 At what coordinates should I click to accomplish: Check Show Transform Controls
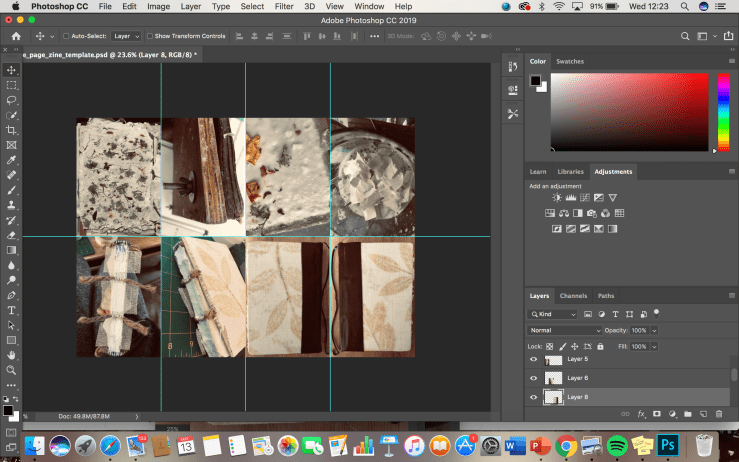click(150, 36)
